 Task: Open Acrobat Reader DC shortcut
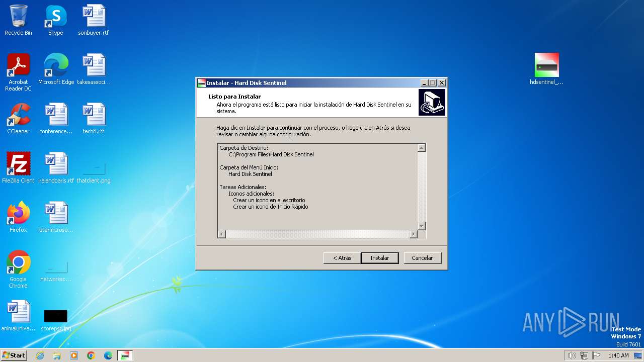18,72
